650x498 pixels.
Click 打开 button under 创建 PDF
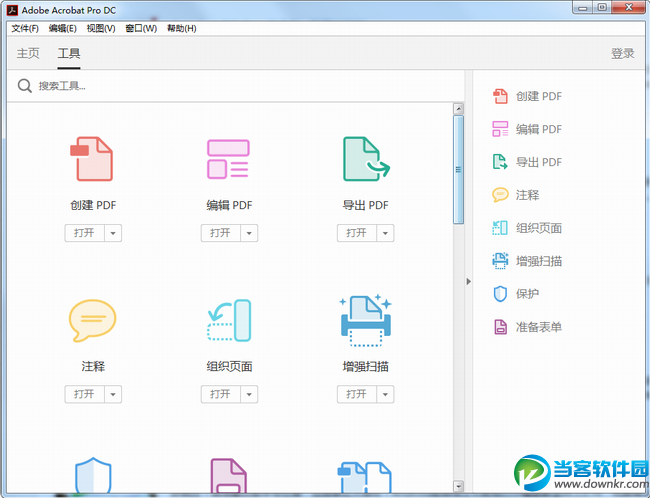85,233
